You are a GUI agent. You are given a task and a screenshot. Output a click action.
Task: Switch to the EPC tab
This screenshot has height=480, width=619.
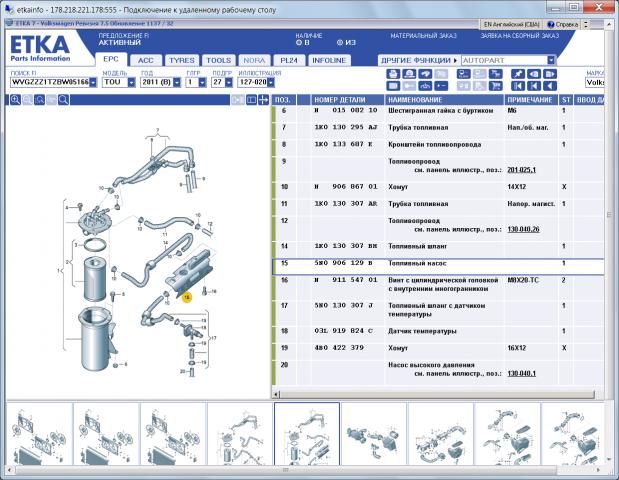point(111,59)
